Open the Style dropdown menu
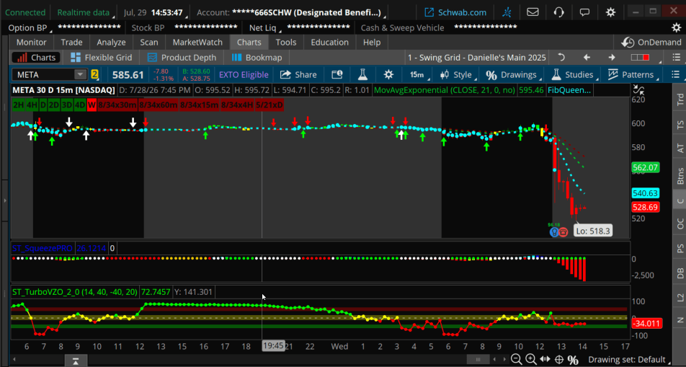This screenshot has height=367, width=686. click(458, 75)
